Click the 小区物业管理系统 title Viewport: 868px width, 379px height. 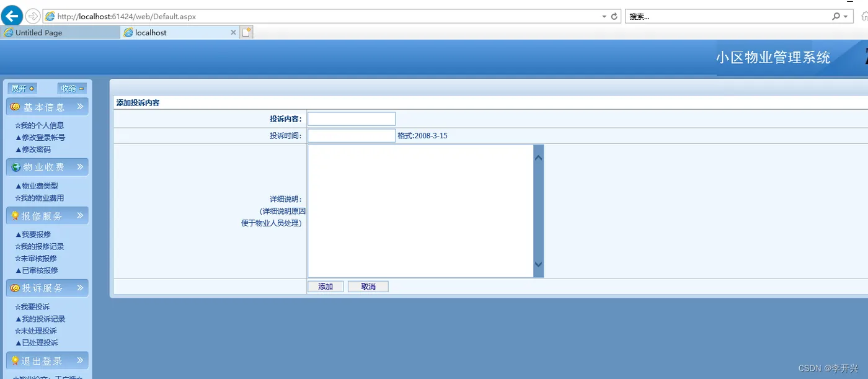pyautogui.click(x=773, y=58)
